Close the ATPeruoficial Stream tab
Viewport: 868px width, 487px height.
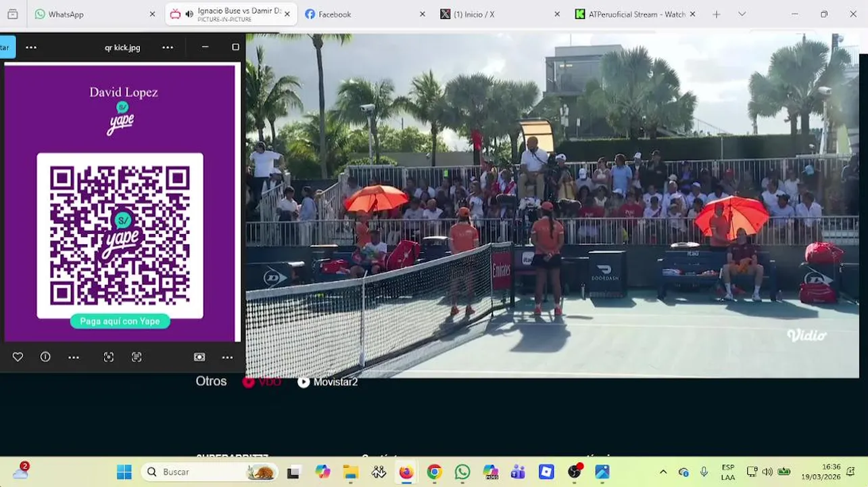(x=692, y=14)
